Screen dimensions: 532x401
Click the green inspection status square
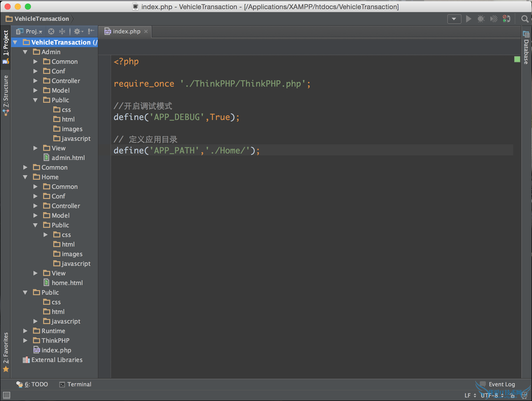tap(517, 59)
